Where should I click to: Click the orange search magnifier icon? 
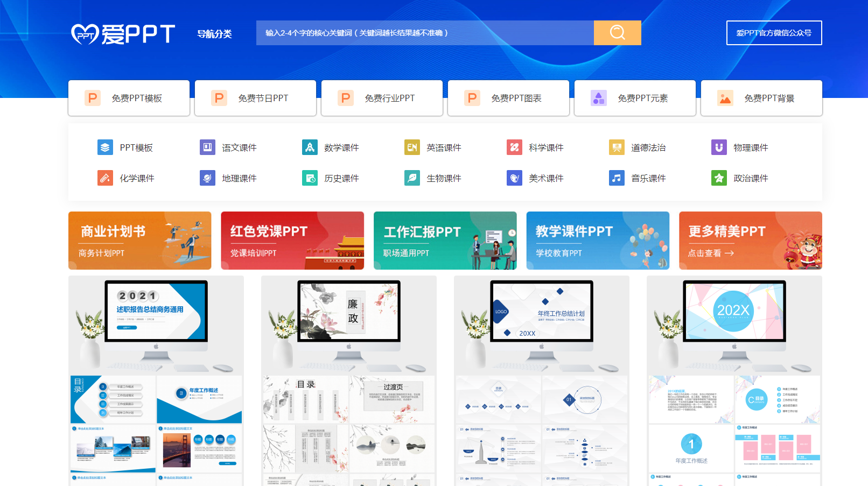point(617,32)
